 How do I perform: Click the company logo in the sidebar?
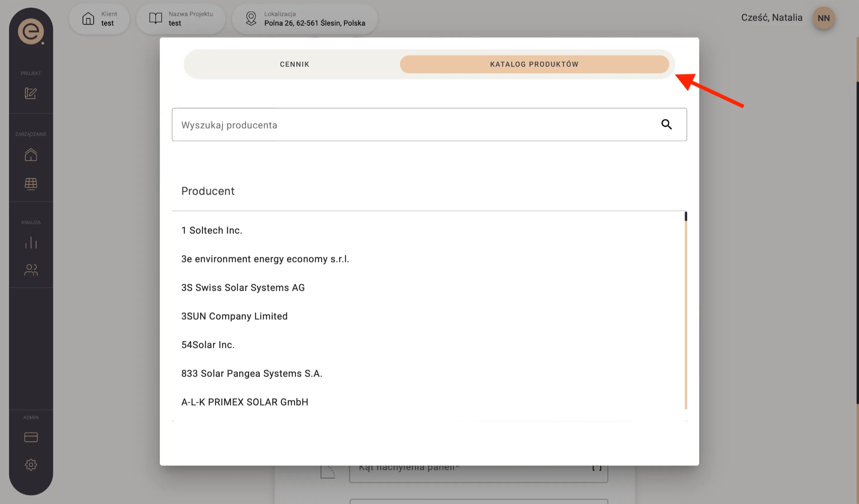pyautogui.click(x=31, y=31)
